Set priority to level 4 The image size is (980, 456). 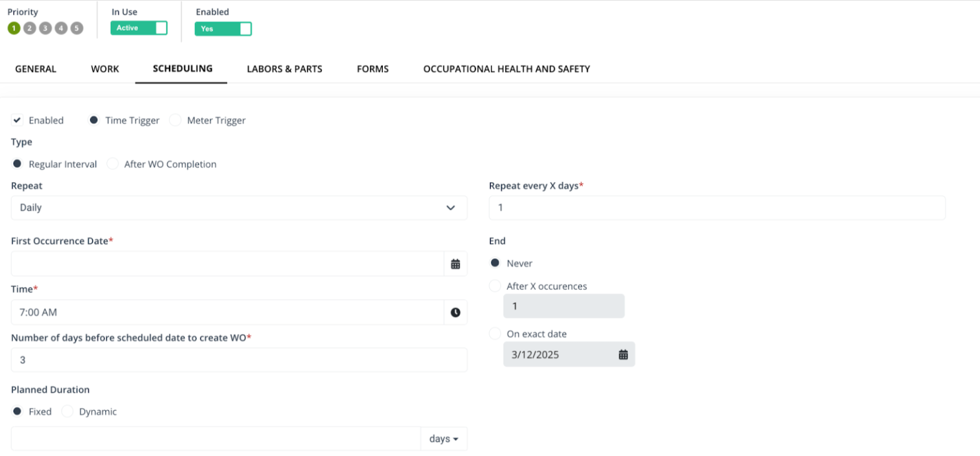61,28
